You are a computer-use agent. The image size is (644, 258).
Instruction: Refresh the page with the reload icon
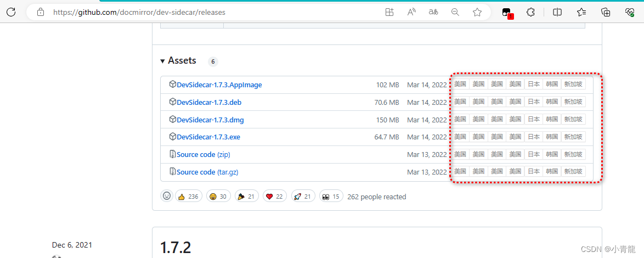click(11, 12)
